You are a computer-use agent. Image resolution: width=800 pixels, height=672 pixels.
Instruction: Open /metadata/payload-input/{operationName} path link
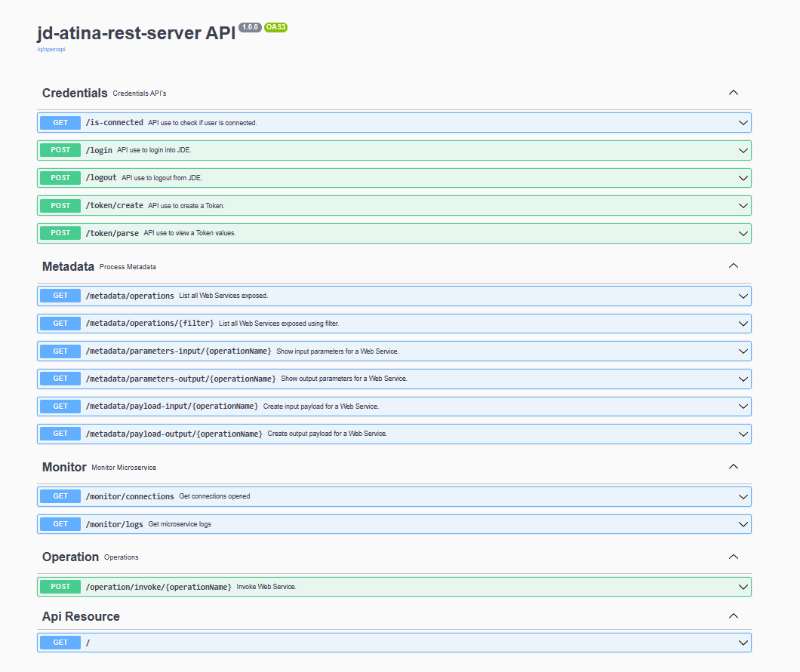172,407
